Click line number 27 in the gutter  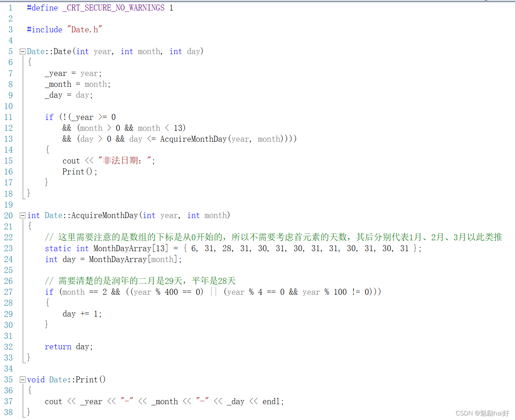(x=9, y=292)
